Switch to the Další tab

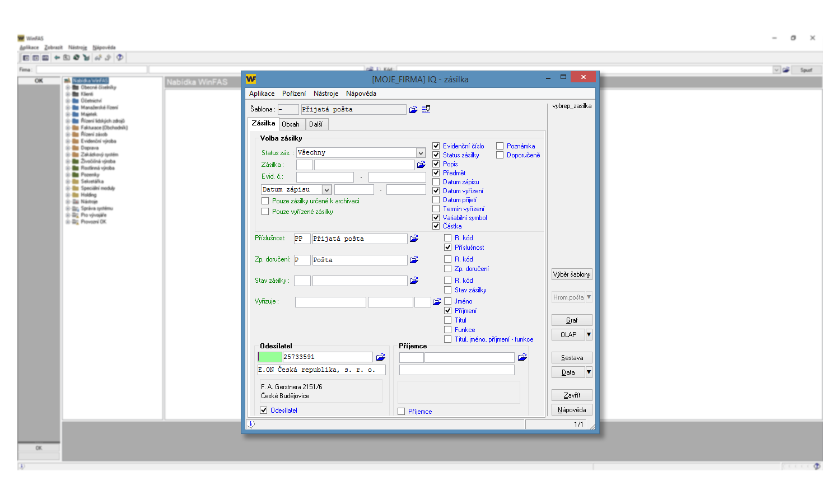click(x=316, y=124)
